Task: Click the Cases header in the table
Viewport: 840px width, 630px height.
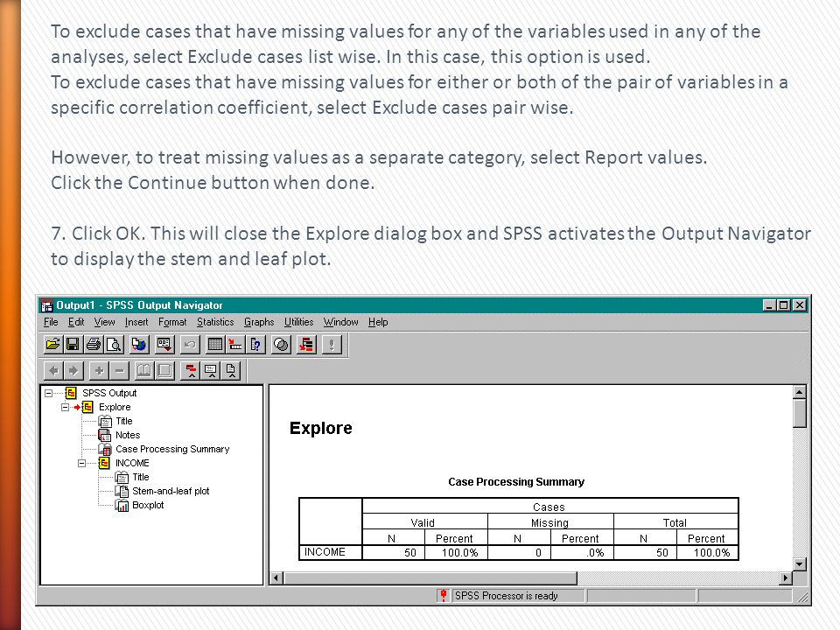Action: pyautogui.click(x=549, y=507)
